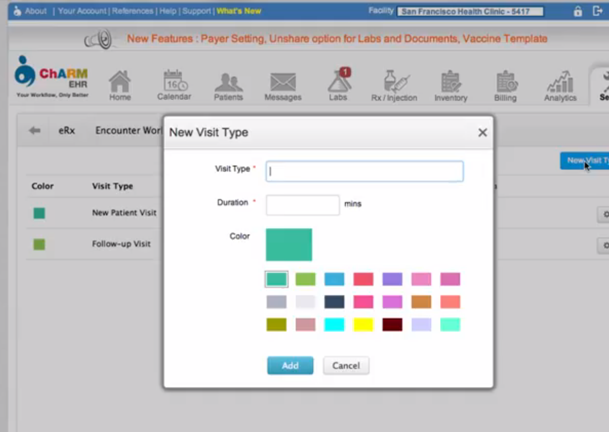Select the cyan color swatch
This screenshot has width=609, height=432.
tap(334, 325)
